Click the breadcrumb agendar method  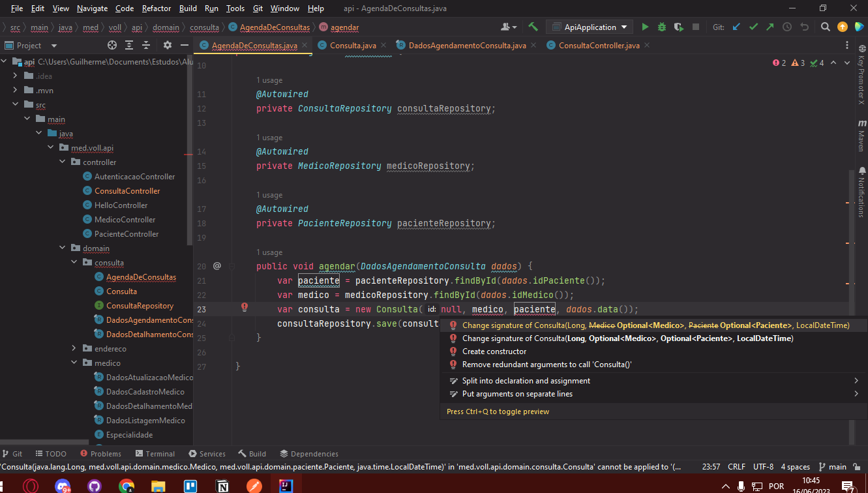click(x=339, y=27)
